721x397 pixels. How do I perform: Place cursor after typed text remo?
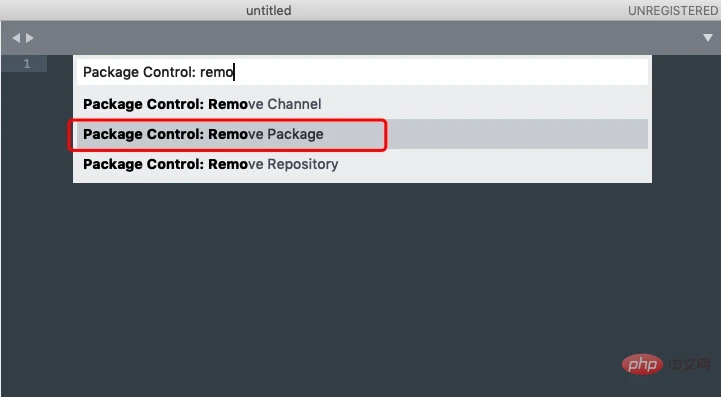tap(234, 72)
